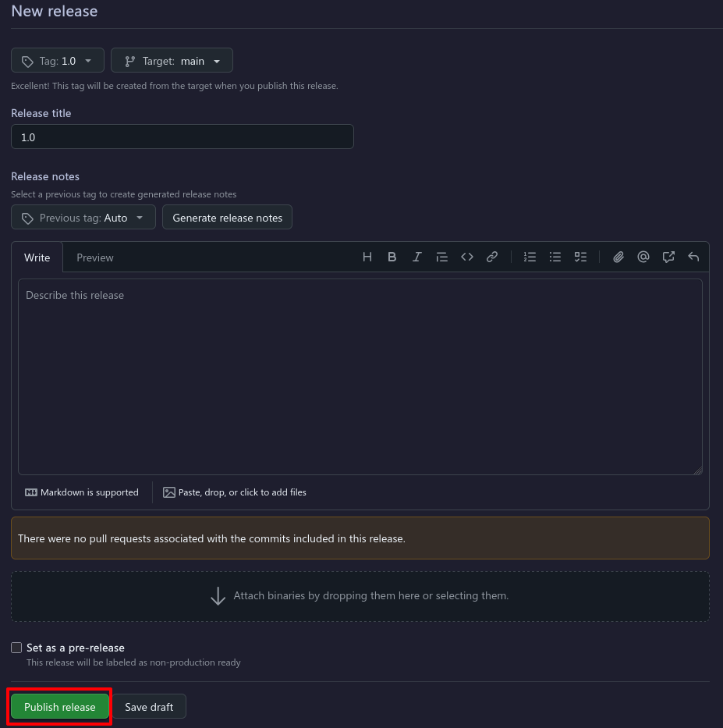The width and height of the screenshot is (723, 728).
Task: Insert code snippet icon
Action: (x=467, y=257)
